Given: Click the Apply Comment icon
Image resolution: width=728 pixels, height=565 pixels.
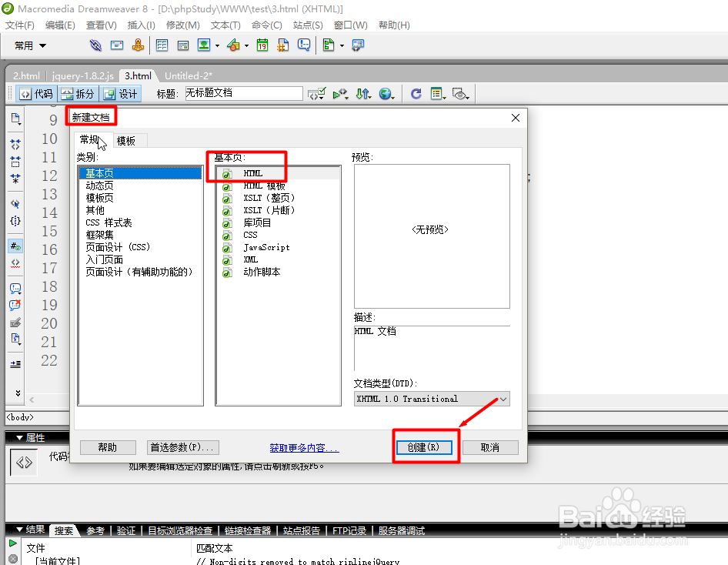Looking at the screenshot, I should (x=15, y=289).
